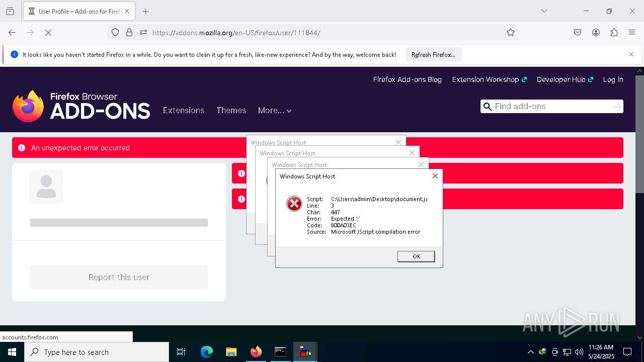Expand the list all tabs dropdown
The height and width of the screenshot is (362, 644).
(544, 11)
